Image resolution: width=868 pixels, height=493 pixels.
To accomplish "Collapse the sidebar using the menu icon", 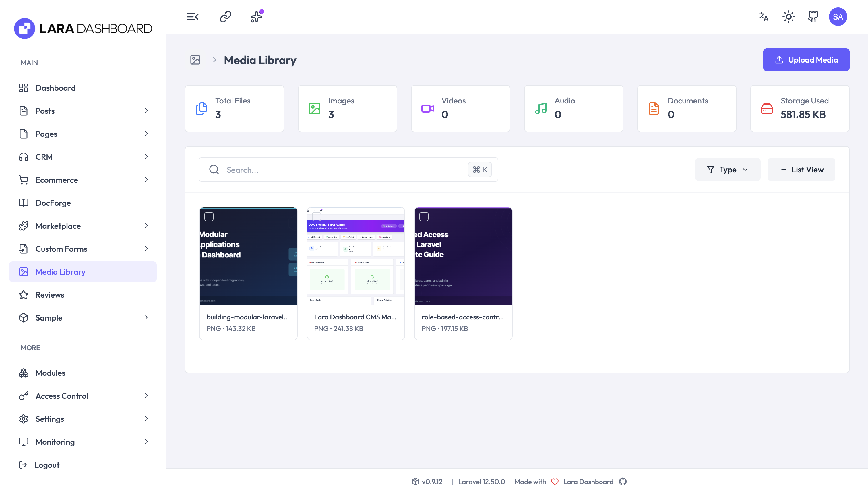I will pyautogui.click(x=193, y=16).
